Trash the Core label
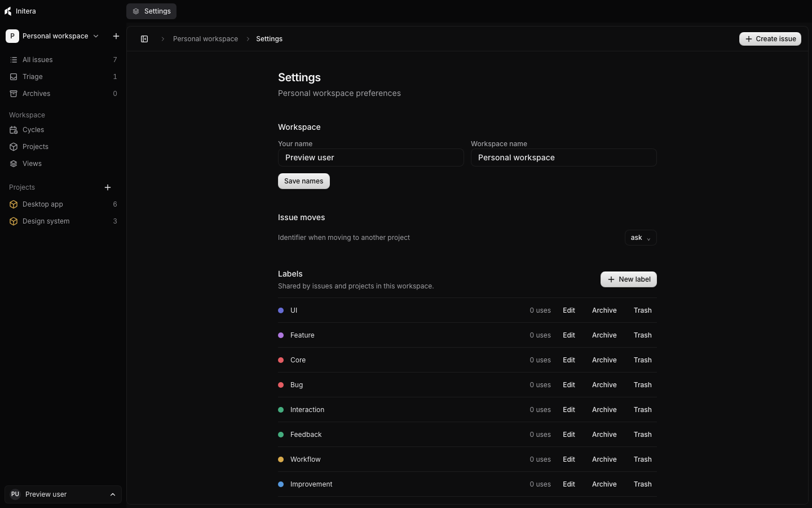The image size is (812, 508). tap(643, 360)
